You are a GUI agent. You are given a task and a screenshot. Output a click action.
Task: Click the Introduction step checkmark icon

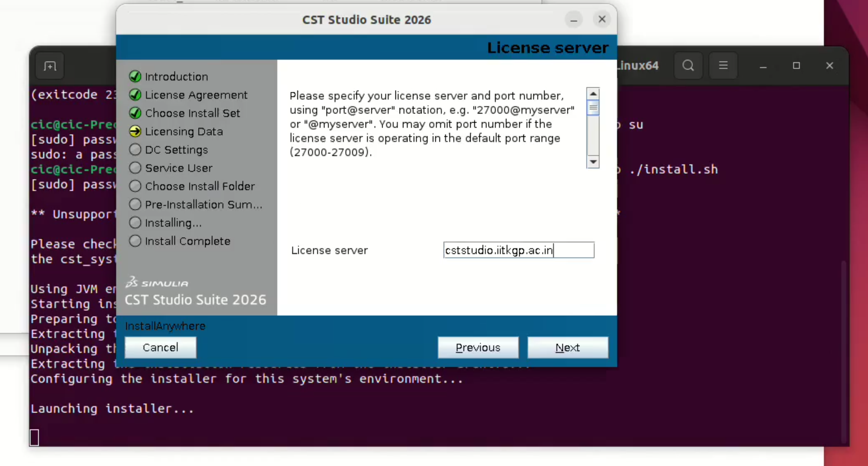point(135,76)
